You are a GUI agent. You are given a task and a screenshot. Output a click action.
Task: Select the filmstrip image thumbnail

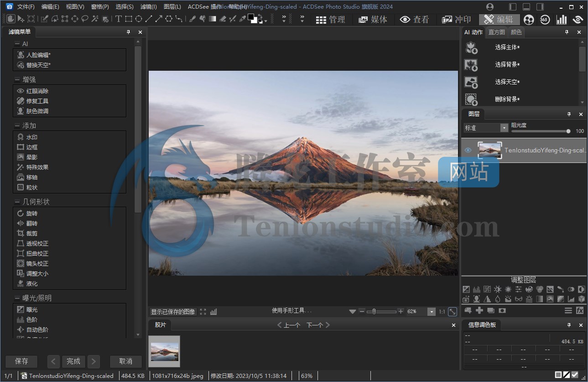pos(164,351)
